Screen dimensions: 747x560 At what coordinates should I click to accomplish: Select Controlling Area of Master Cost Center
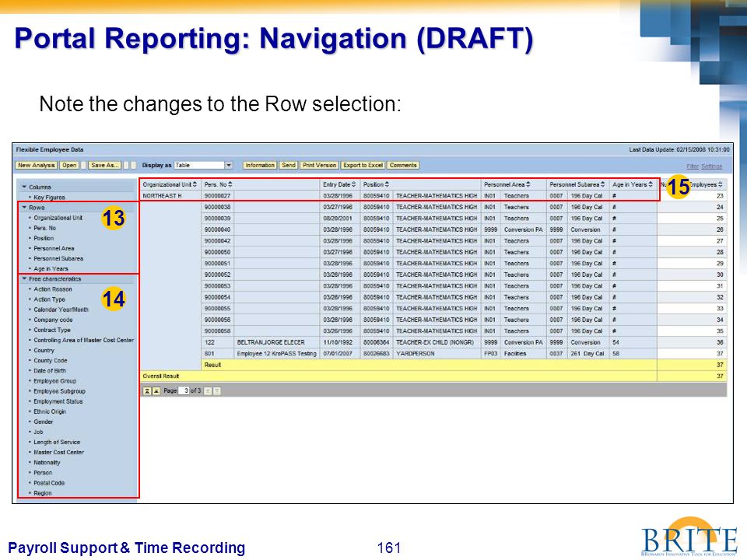[84, 340]
